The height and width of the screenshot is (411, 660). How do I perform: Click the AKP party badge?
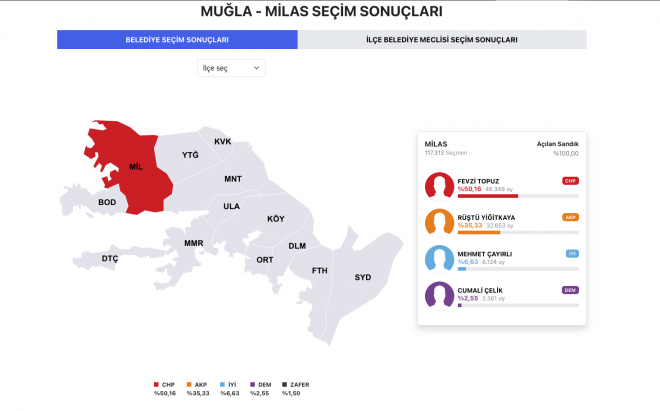[x=571, y=217]
